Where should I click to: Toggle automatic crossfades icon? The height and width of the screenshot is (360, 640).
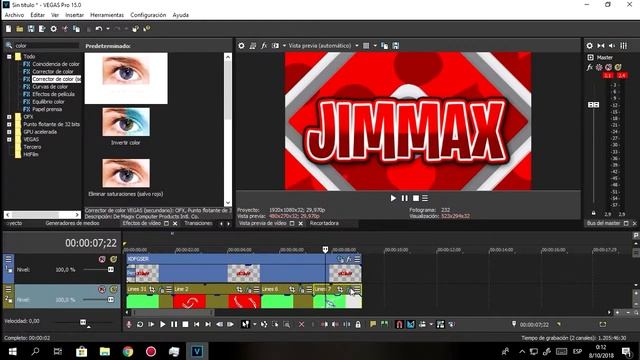pos(411,324)
